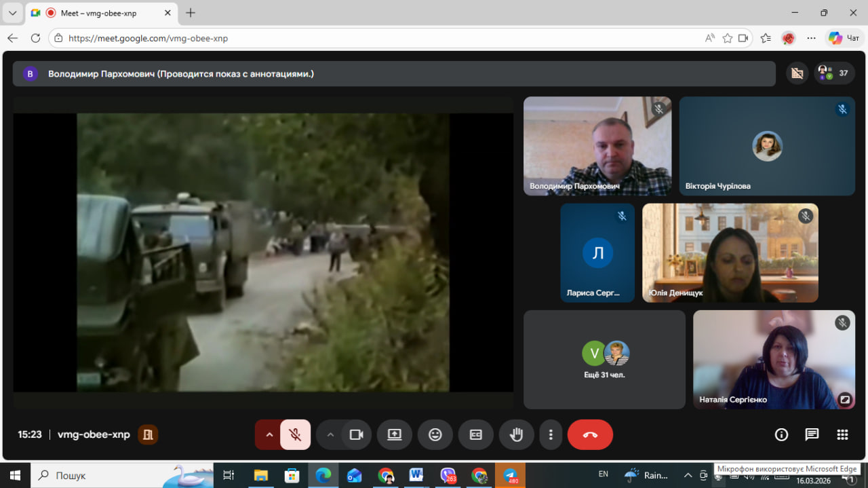
Task: Click the raise hand icon
Action: click(517, 435)
